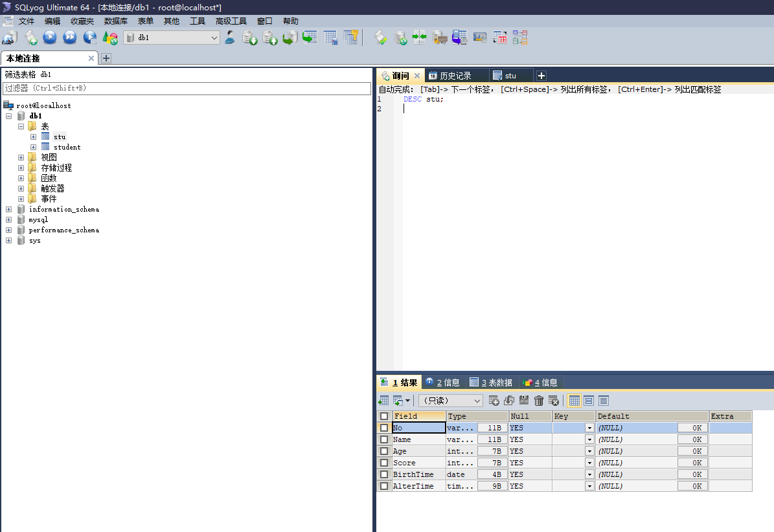This screenshot has height=532, width=774.
Task: Switch to the 历史记录 tab
Action: point(455,76)
